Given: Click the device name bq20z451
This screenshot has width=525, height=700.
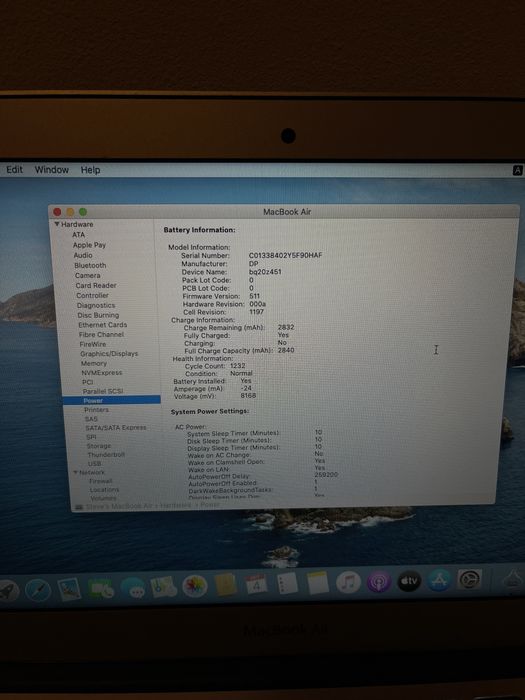Looking at the screenshot, I should click(265, 272).
